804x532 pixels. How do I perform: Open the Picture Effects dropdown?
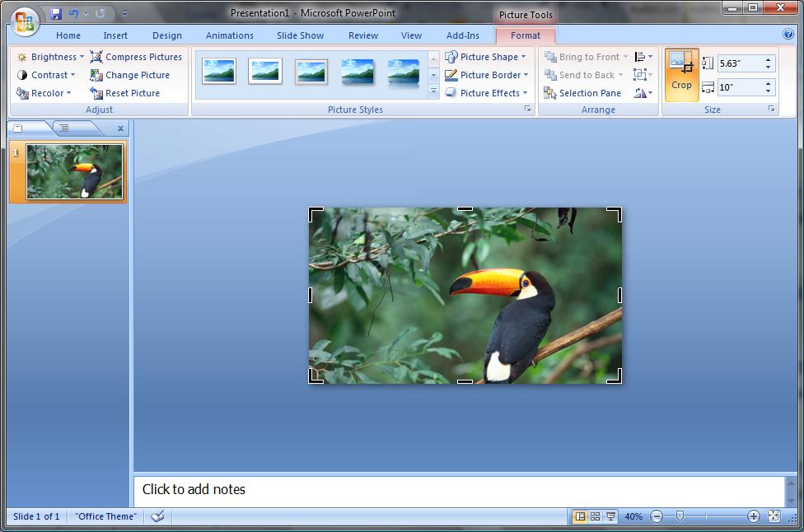[x=486, y=93]
